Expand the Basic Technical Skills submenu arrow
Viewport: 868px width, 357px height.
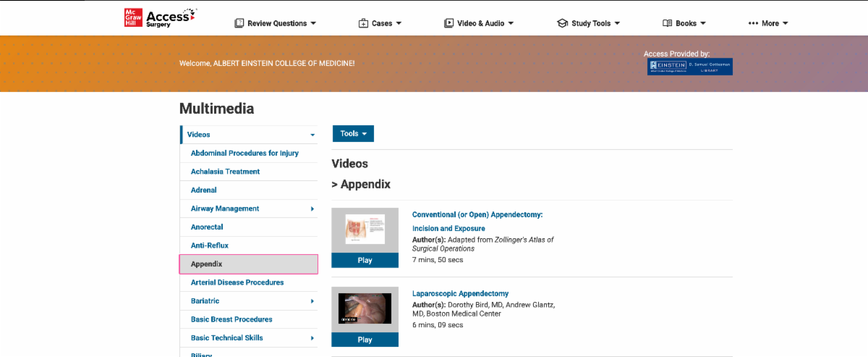(312, 338)
